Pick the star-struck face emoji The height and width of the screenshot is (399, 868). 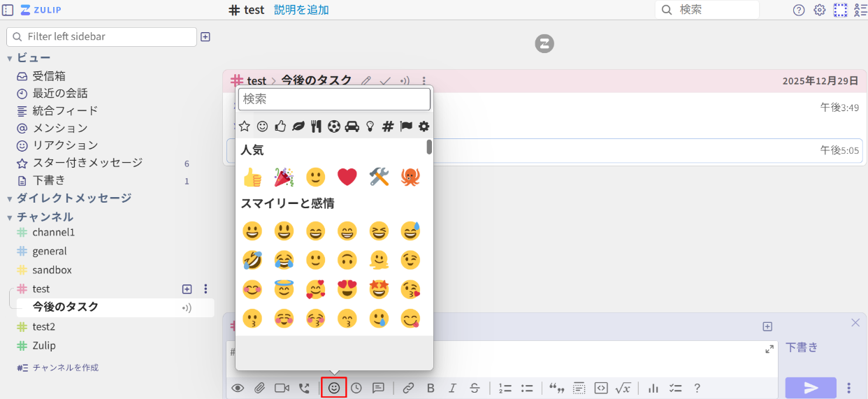pos(379,289)
